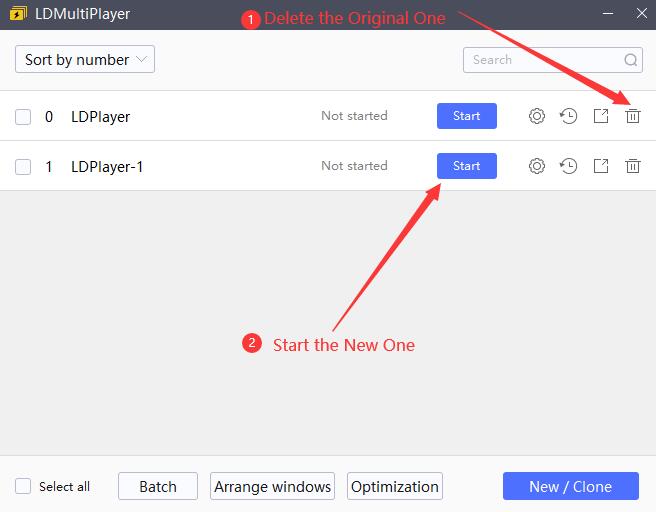Screen dimensions: 656x512
Task: Select the LDPlayer instance name text
Action: (100, 117)
